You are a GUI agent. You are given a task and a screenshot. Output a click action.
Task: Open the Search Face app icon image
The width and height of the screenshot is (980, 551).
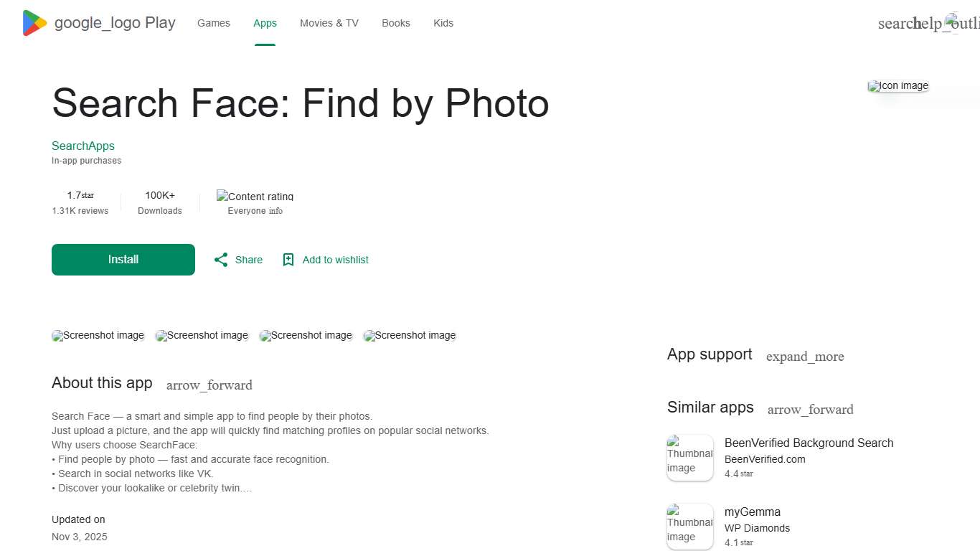tap(897, 85)
